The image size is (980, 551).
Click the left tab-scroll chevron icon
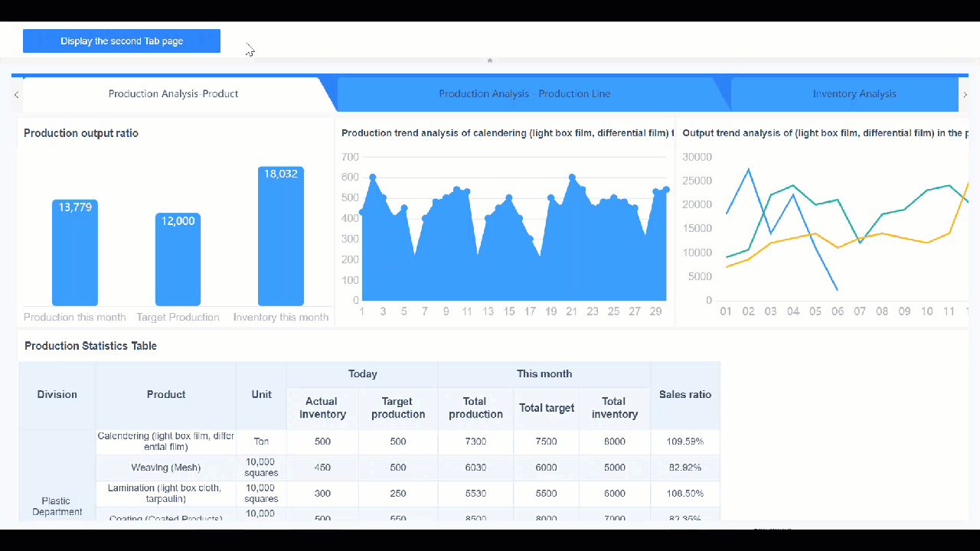[15, 93]
